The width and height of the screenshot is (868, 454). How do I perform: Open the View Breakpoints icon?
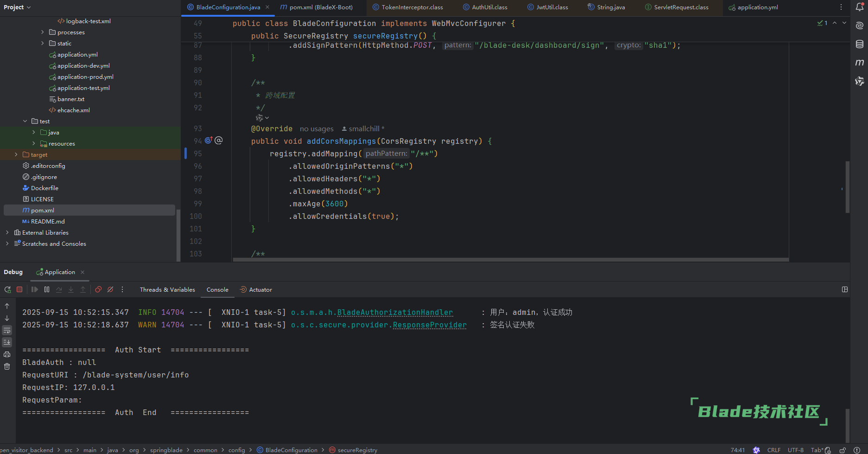click(98, 289)
